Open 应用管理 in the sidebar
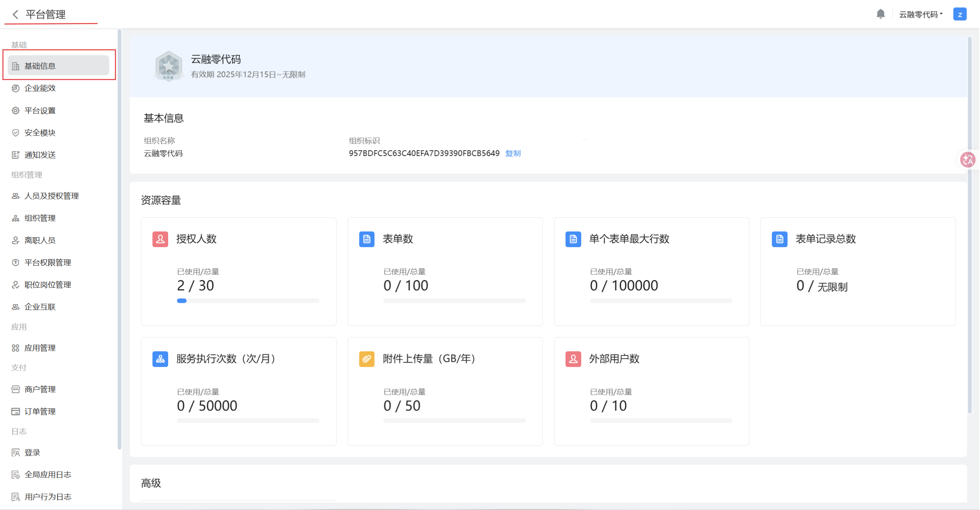 point(39,348)
